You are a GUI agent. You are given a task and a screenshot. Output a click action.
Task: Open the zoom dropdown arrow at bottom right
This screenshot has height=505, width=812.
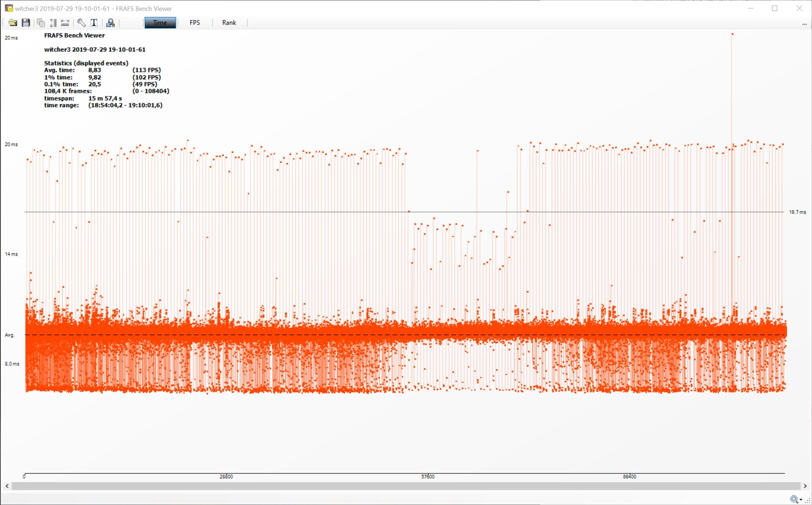point(801,500)
